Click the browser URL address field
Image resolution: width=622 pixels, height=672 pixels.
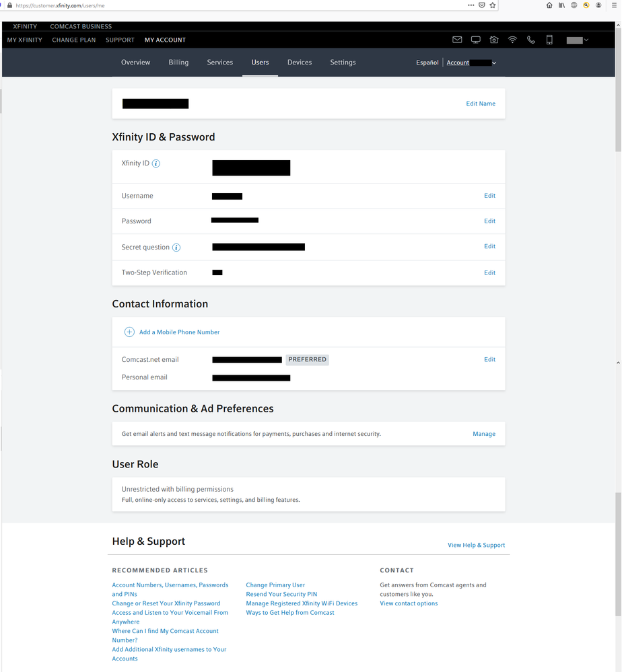point(236,5)
